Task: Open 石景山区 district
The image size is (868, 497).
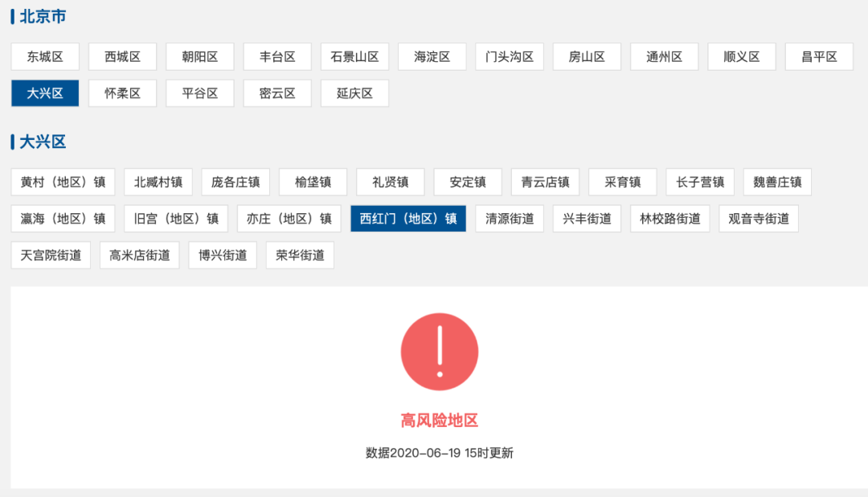Action: tap(355, 56)
